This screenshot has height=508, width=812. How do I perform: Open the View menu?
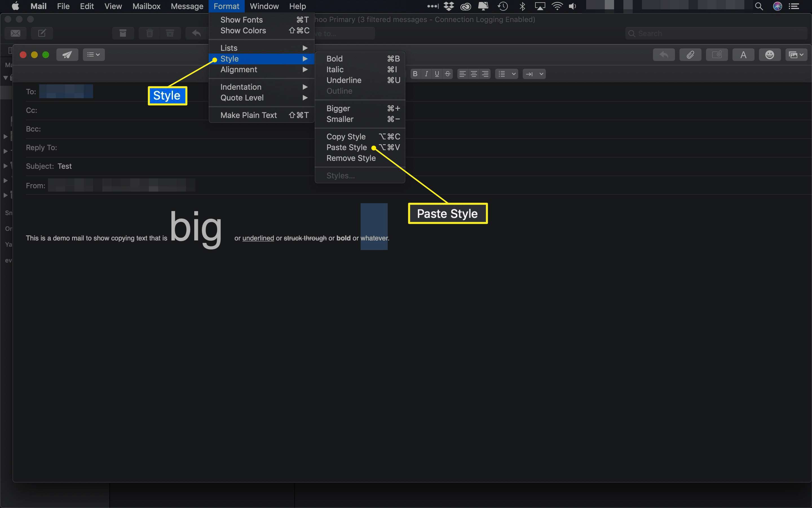pyautogui.click(x=113, y=6)
